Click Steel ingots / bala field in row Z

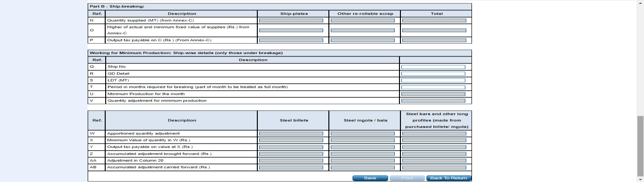[x=363, y=154]
